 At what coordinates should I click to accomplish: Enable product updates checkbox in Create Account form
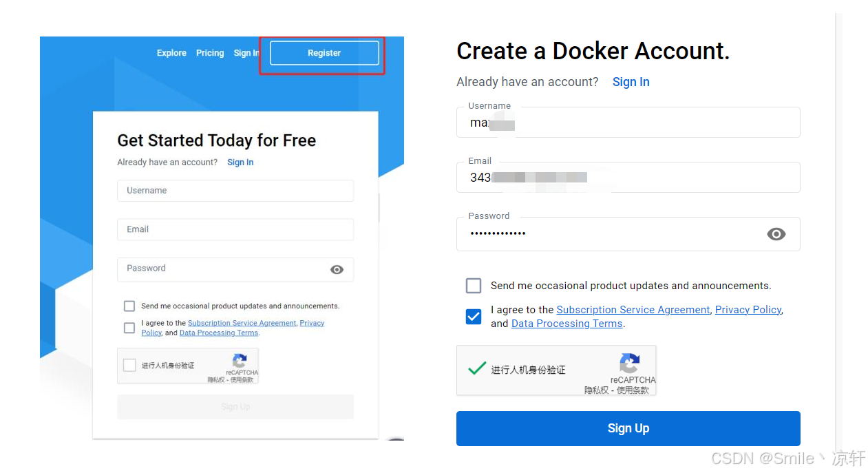coord(474,286)
